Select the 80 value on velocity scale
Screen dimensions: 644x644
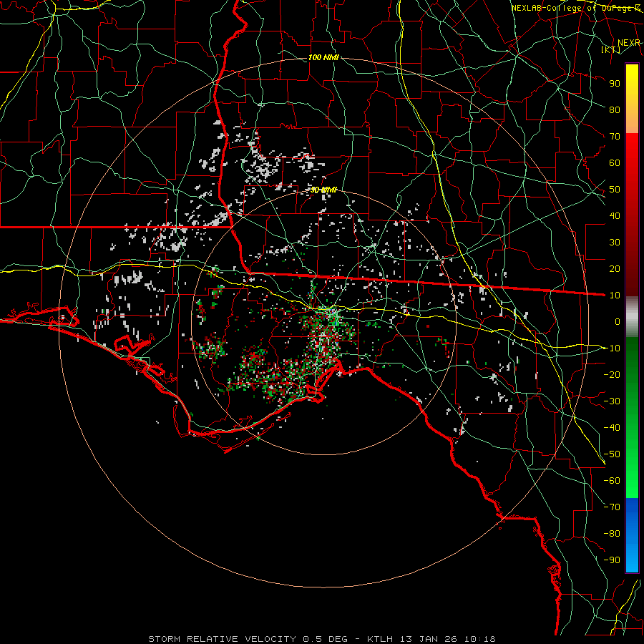tap(615, 109)
